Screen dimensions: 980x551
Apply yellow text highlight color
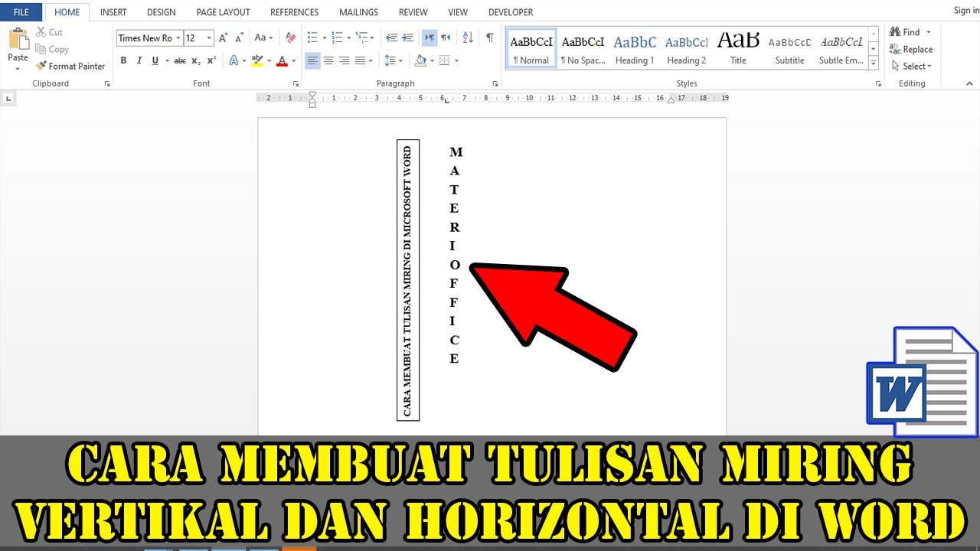[256, 60]
